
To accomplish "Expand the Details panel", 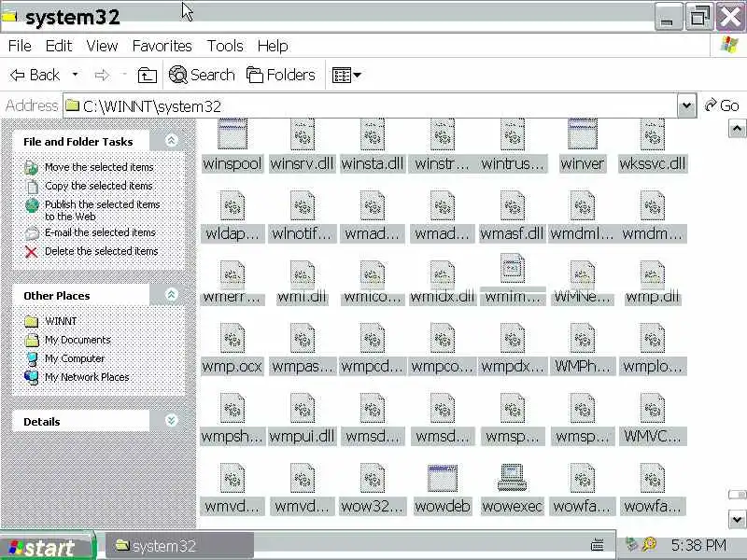I will tap(171, 421).
